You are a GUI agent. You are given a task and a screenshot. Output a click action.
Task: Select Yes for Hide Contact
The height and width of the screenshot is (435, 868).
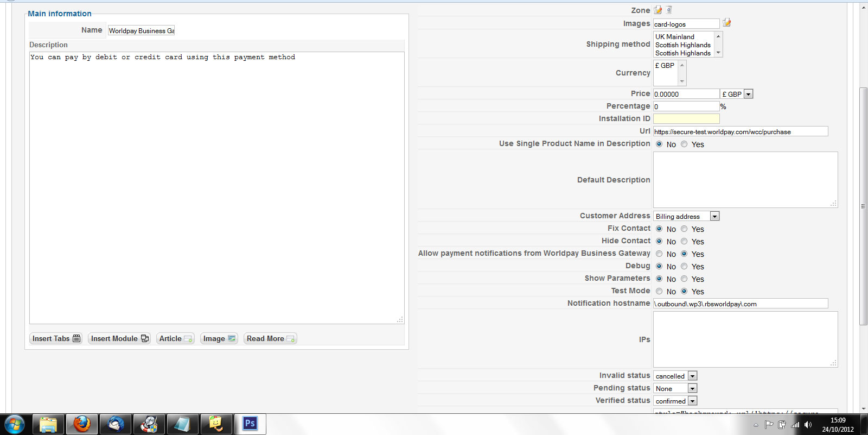point(684,241)
